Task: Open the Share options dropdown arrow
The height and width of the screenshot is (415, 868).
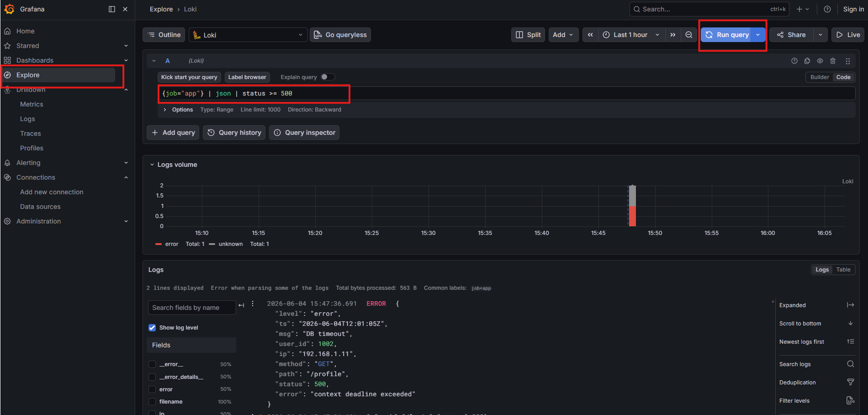Action: (820, 35)
